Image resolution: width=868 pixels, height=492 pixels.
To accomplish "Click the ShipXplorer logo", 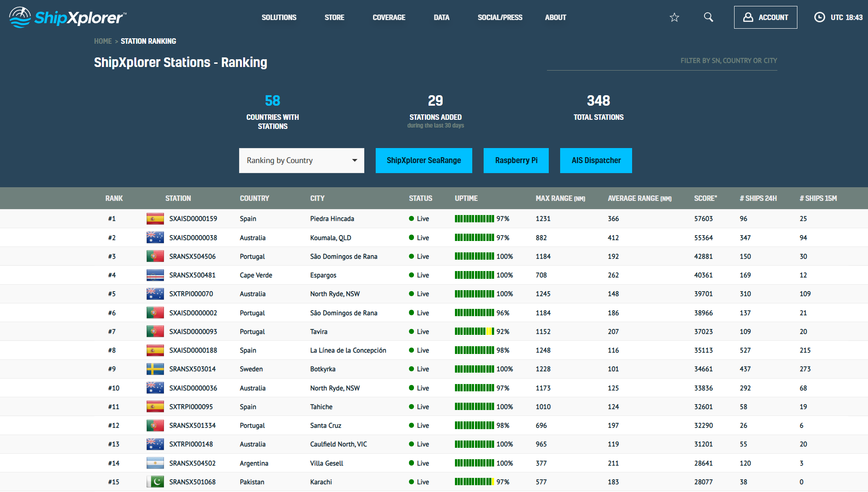I will click(67, 17).
